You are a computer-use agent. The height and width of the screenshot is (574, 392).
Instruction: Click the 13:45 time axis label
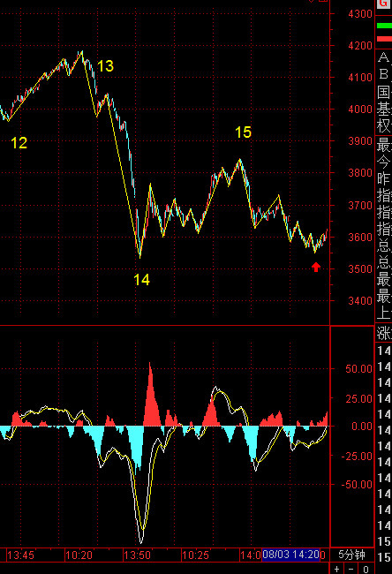20,555
